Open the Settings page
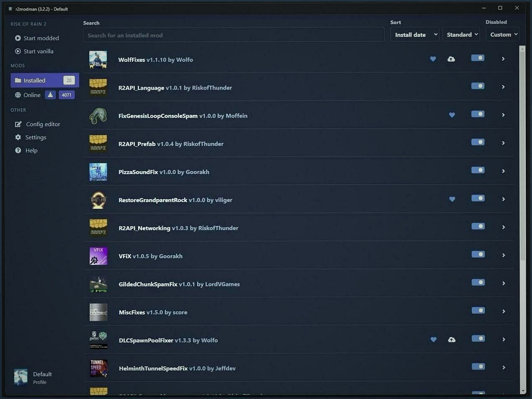 pos(31,137)
